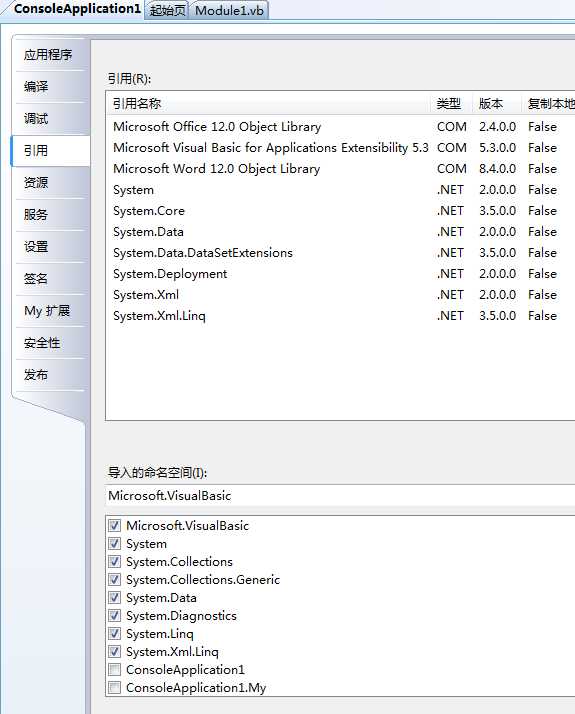Select the System.Data.DataSetExtensions reference row

(341, 253)
